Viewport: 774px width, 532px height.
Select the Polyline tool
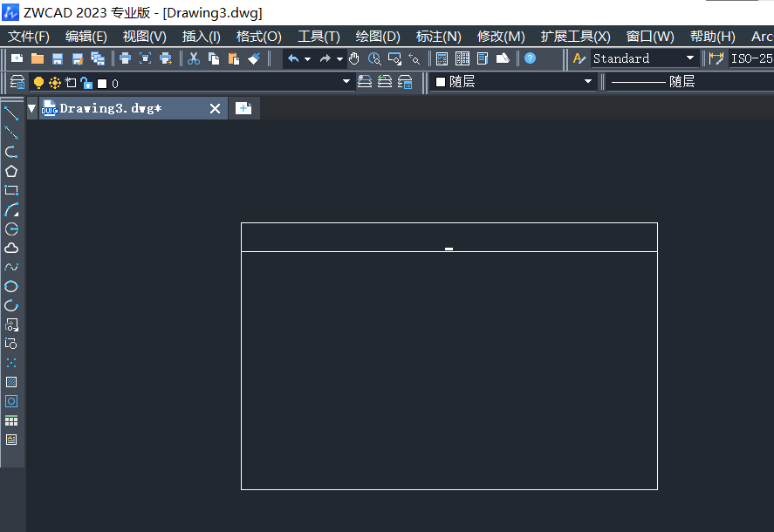(x=11, y=152)
